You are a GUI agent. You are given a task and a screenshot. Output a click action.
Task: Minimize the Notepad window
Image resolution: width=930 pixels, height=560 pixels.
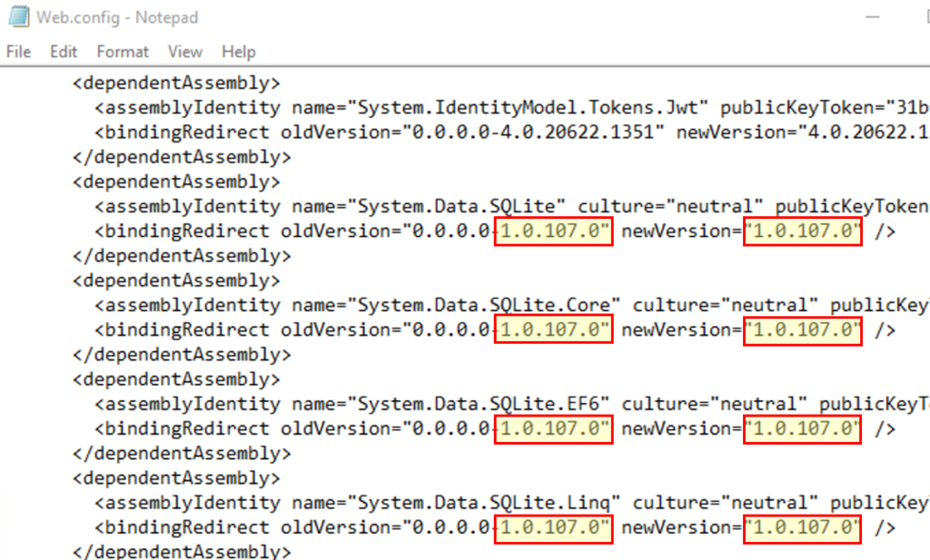tap(872, 17)
